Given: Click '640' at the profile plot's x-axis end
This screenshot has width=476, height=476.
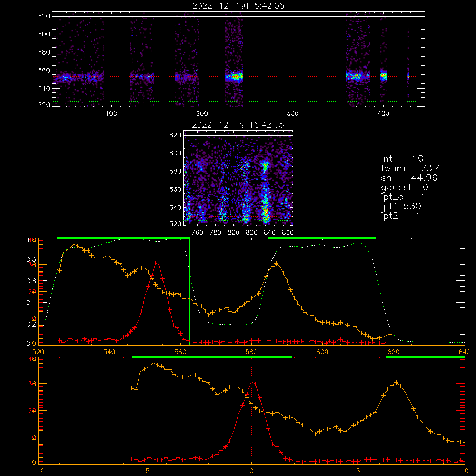Looking at the screenshot, I should (x=465, y=352).
